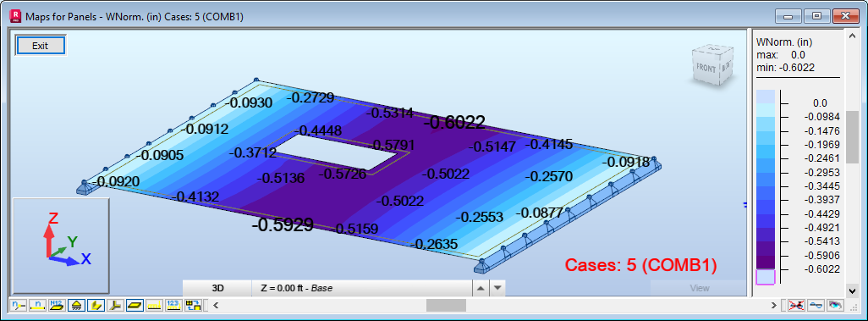Click the colored maps eye icon
The height and width of the screenshot is (321, 868).
[x=835, y=305]
